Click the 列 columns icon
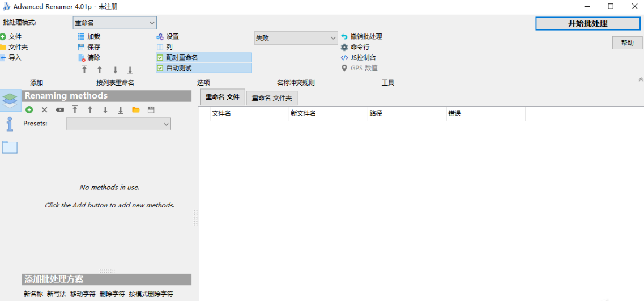Screen dimensions: 644x301 click(160, 47)
